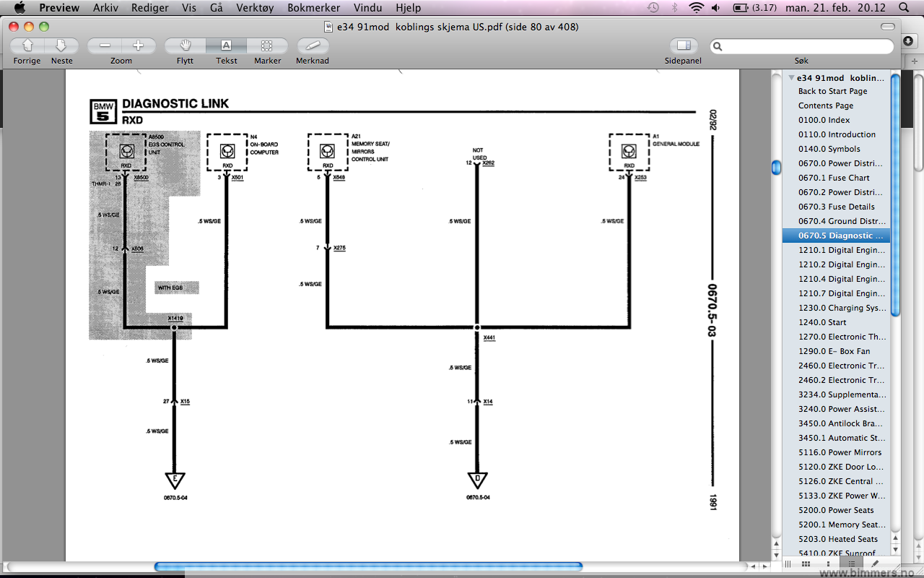The height and width of the screenshot is (578, 924).
Task: Switch sidebar to table of contents view
Action: tap(852, 564)
